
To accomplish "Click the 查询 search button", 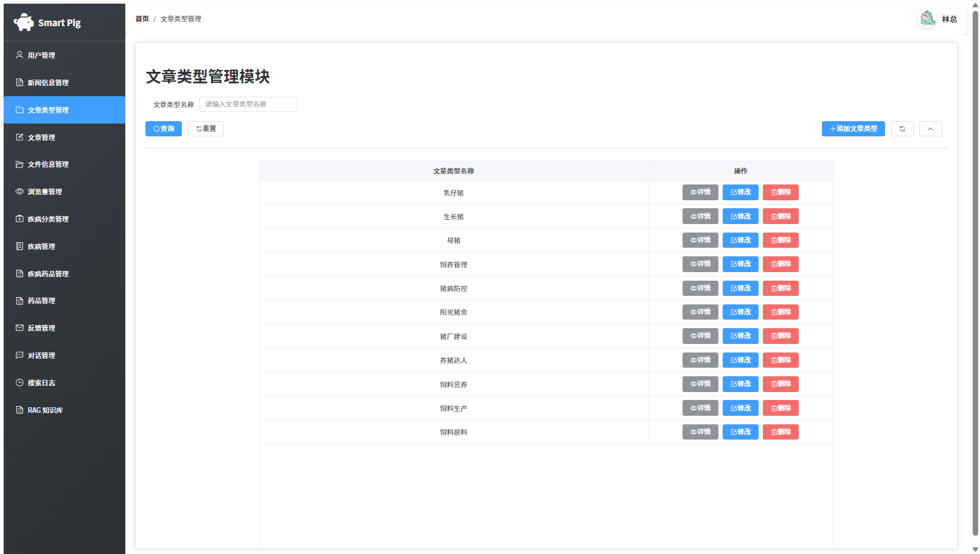I will point(164,128).
